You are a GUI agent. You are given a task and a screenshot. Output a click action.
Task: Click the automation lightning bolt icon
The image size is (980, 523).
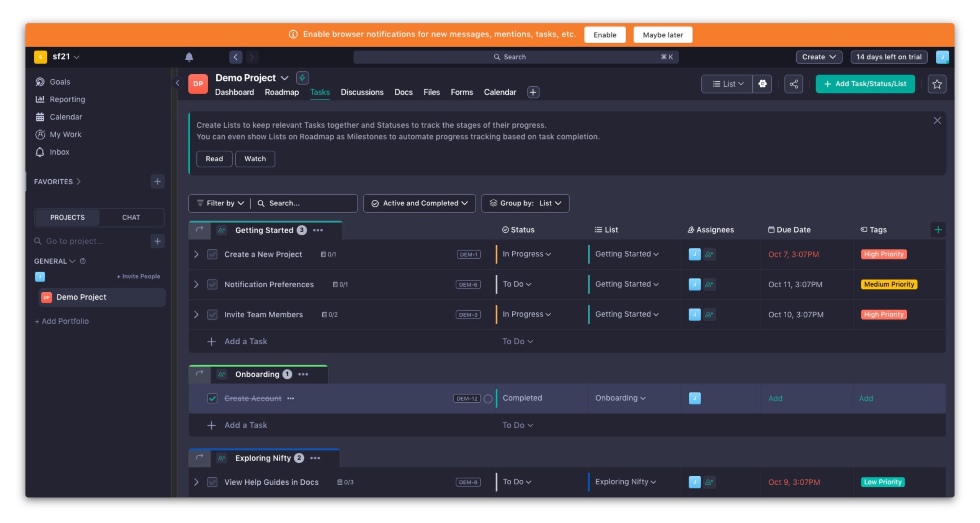(x=302, y=78)
